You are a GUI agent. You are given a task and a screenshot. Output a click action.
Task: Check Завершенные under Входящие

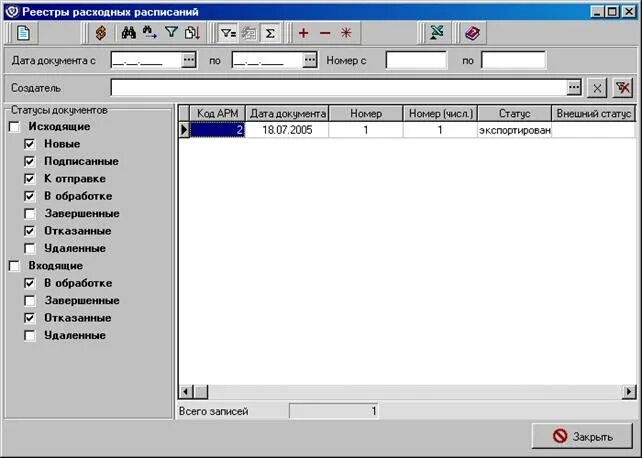click(29, 301)
